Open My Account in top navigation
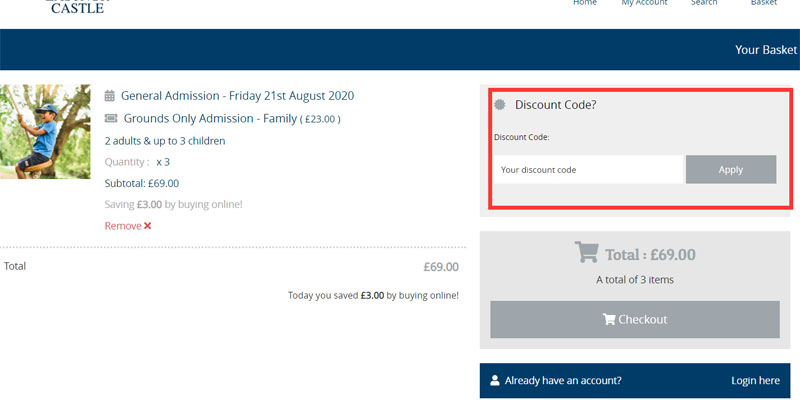The image size is (800, 400). 644,3
